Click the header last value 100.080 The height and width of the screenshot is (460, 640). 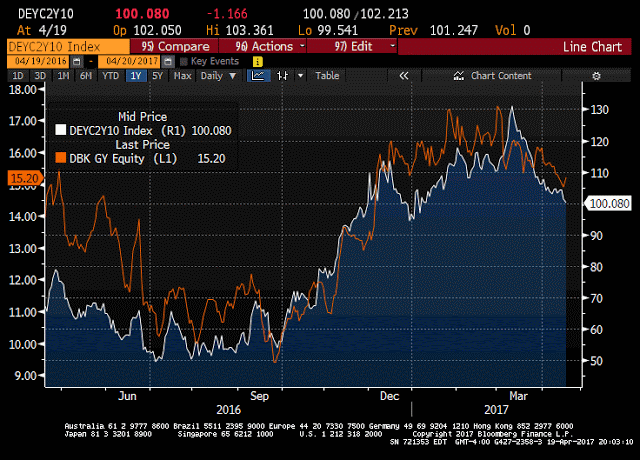pos(142,14)
